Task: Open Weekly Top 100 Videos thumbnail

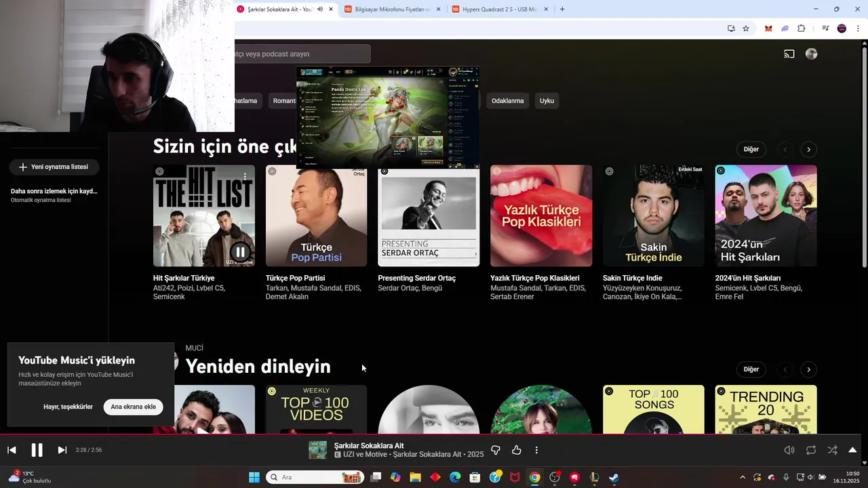Action: tap(317, 409)
